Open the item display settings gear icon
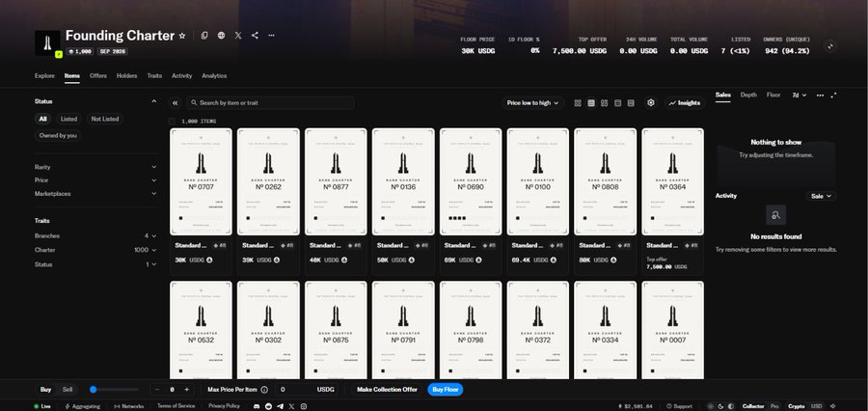Screen dimensions: 868x411 click(x=651, y=103)
